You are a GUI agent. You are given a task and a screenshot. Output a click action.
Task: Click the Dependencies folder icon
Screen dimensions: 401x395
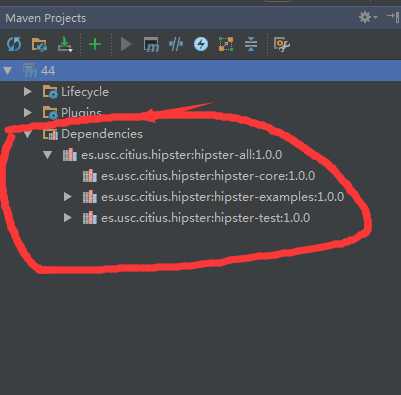click(50, 134)
